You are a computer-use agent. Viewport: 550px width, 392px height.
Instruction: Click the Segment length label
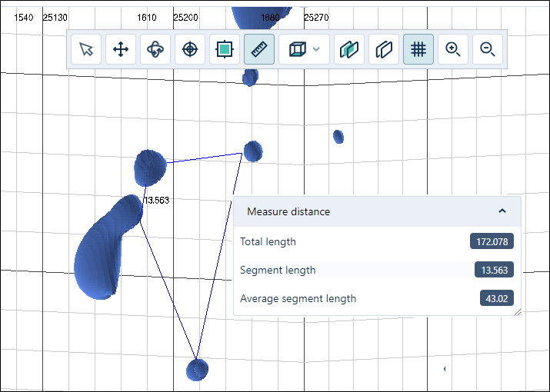click(x=278, y=270)
